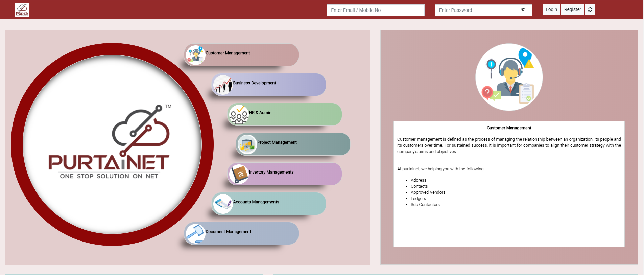Open Document Management menu item
Screen dimensions: 644x275
click(241, 233)
